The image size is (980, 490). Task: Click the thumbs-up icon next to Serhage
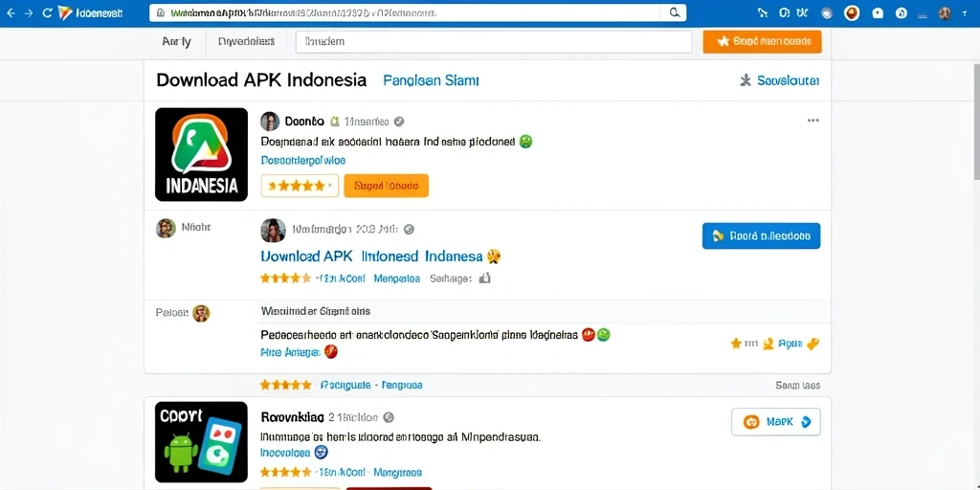coord(484,278)
